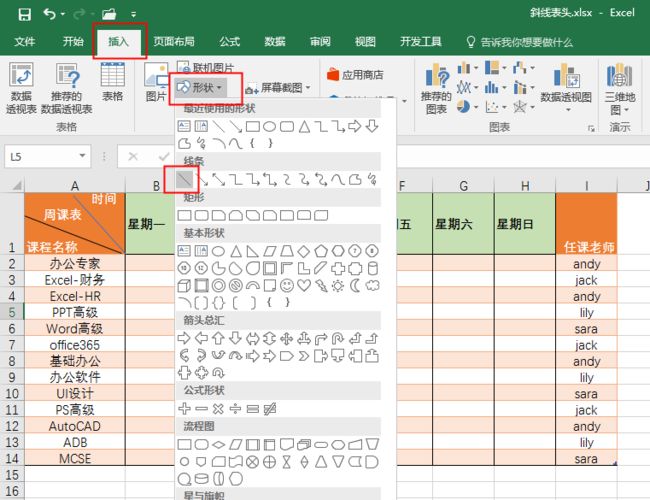Viewport: 650px width, 500px height.
Task: Click the Undo arrow icon
Action: (x=49, y=15)
